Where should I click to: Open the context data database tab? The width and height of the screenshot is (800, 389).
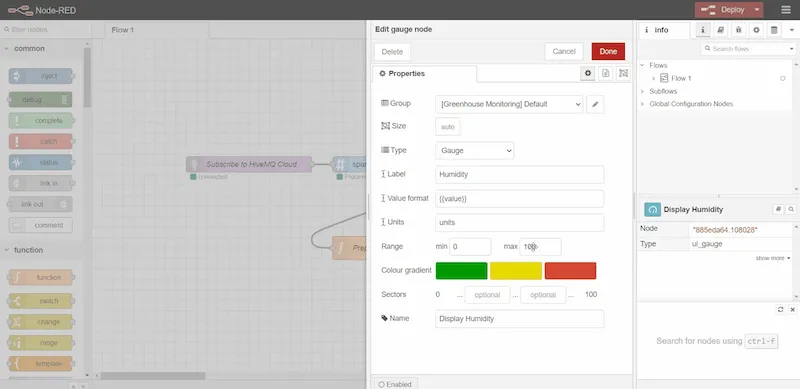774,30
